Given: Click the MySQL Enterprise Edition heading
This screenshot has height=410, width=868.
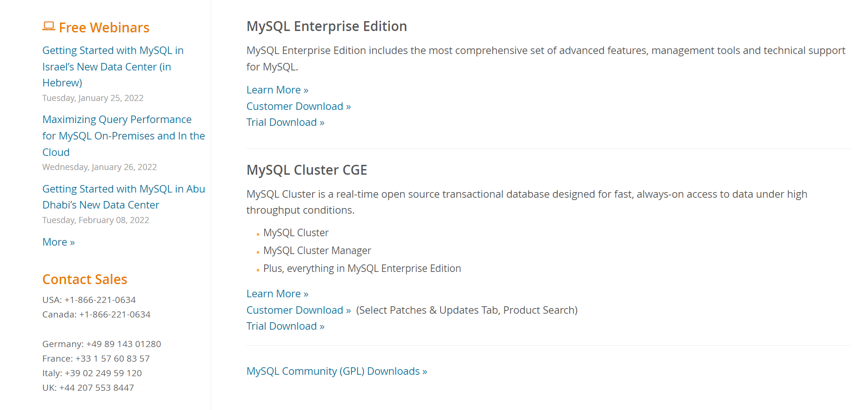Looking at the screenshot, I should click(327, 26).
